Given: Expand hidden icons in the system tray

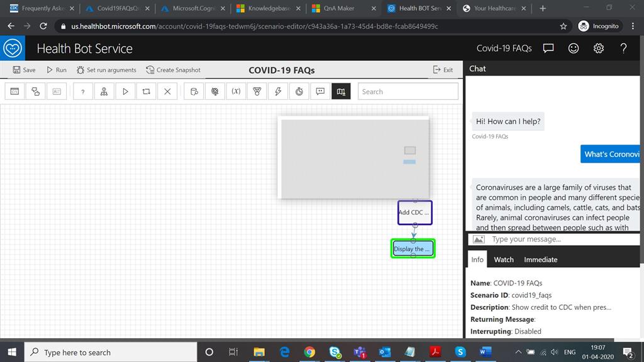Looking at the screenshot, I should tap(518, 352).
